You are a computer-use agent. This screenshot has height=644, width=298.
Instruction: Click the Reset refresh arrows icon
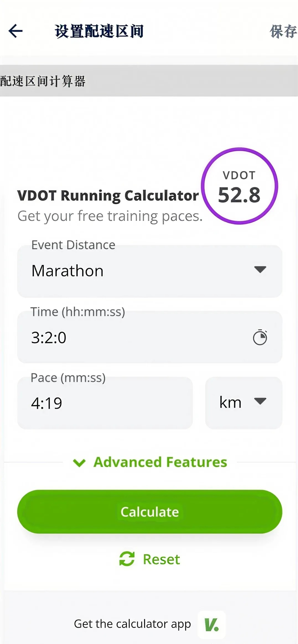(127, 559)
